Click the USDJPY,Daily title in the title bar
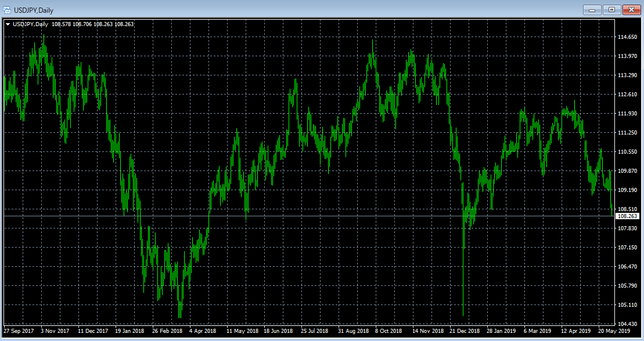 click(x=34, y=10)
